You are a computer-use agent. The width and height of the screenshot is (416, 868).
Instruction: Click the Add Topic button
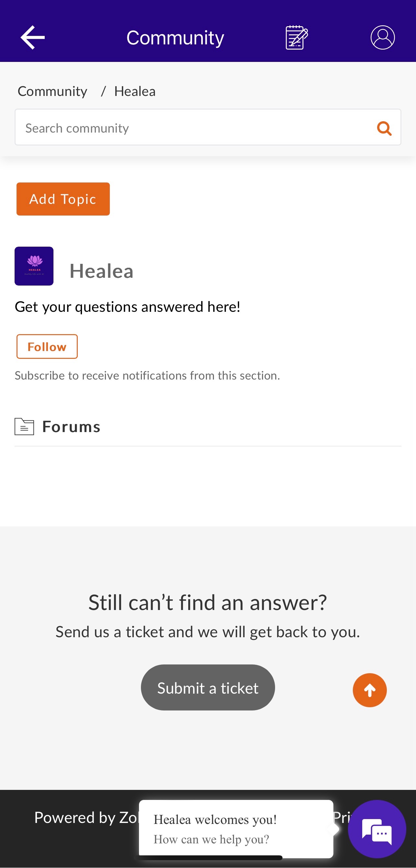63,199
